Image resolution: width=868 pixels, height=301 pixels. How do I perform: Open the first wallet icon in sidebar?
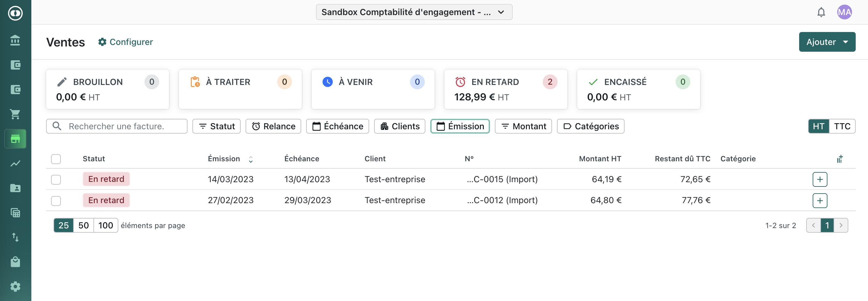(15, 65)
